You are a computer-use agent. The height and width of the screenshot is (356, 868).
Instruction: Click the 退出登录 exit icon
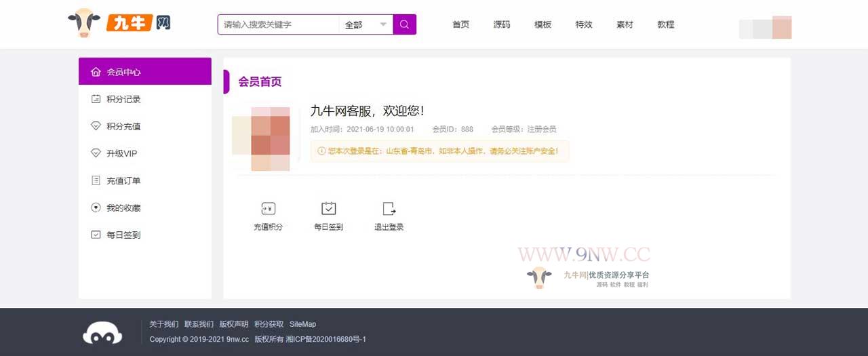click(x=389, y=209)
